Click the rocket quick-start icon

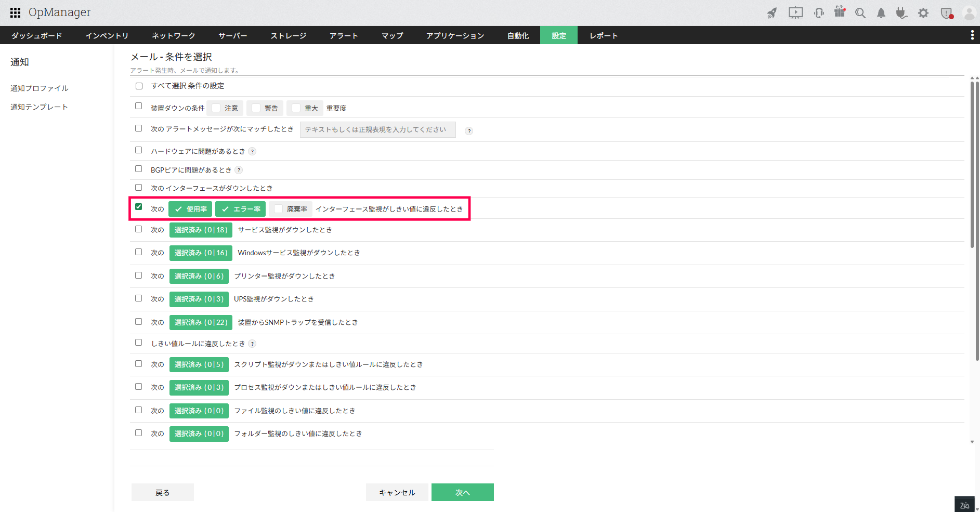pyautogui.click(x=772, y=13)
